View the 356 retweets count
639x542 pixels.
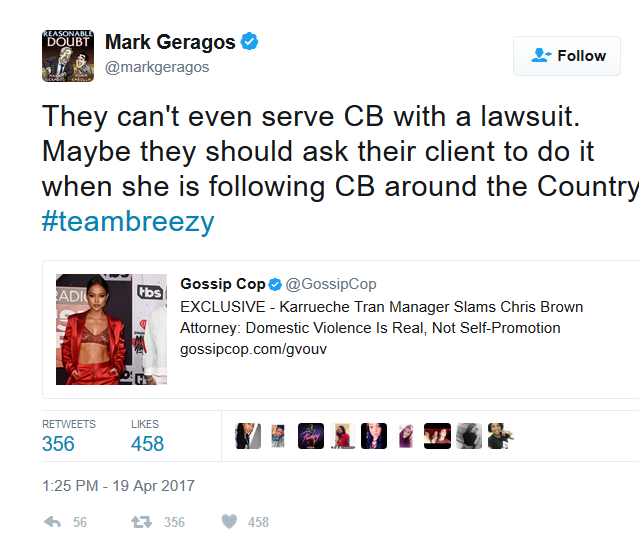[x=58, y=444]
